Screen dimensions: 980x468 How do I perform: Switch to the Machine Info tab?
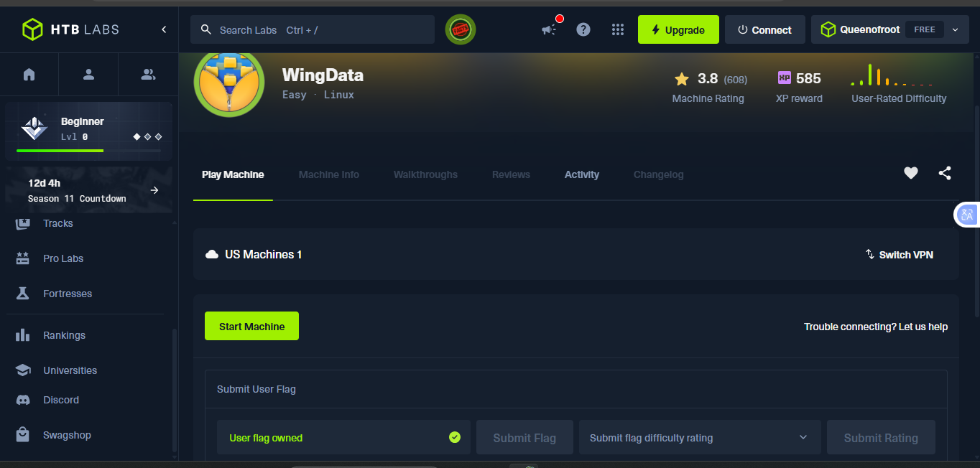point(329,174)
